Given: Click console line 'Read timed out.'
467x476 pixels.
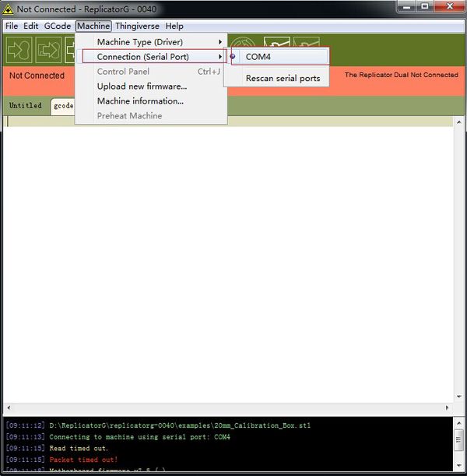Looking at the screenshot, I should pos(79,448).
